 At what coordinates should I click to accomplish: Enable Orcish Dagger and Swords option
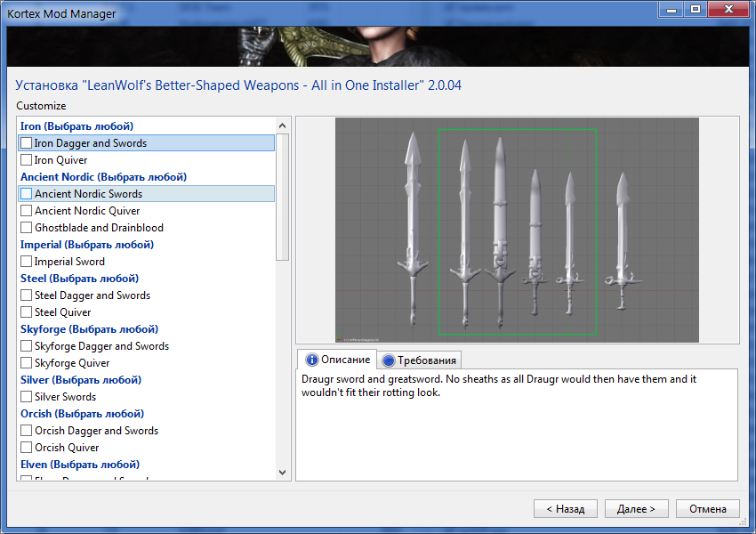tap(27, 431)
